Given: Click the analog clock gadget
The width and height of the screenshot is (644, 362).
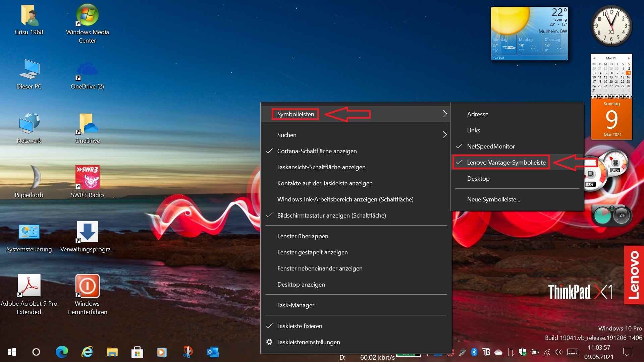Looking at the screenshot, I should pos(611,26).
